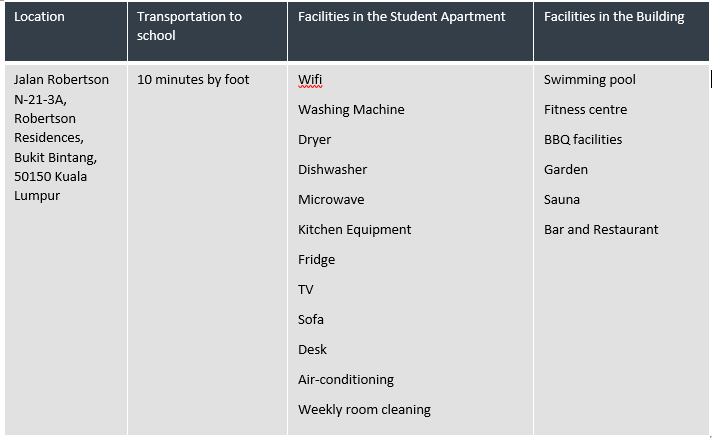Screen dimensions: 712x438
Task: Click BBQ facilities text
Action: coord(583,139)
